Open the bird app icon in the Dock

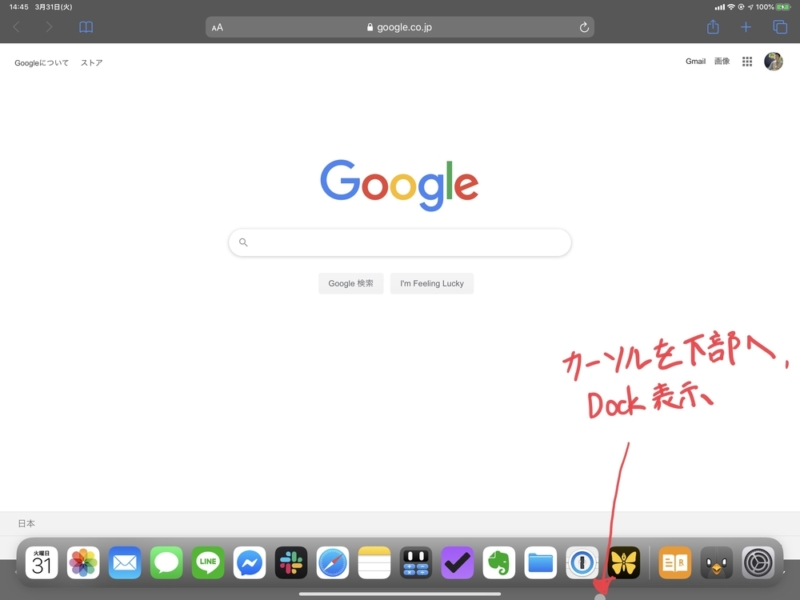pos(716,563)
